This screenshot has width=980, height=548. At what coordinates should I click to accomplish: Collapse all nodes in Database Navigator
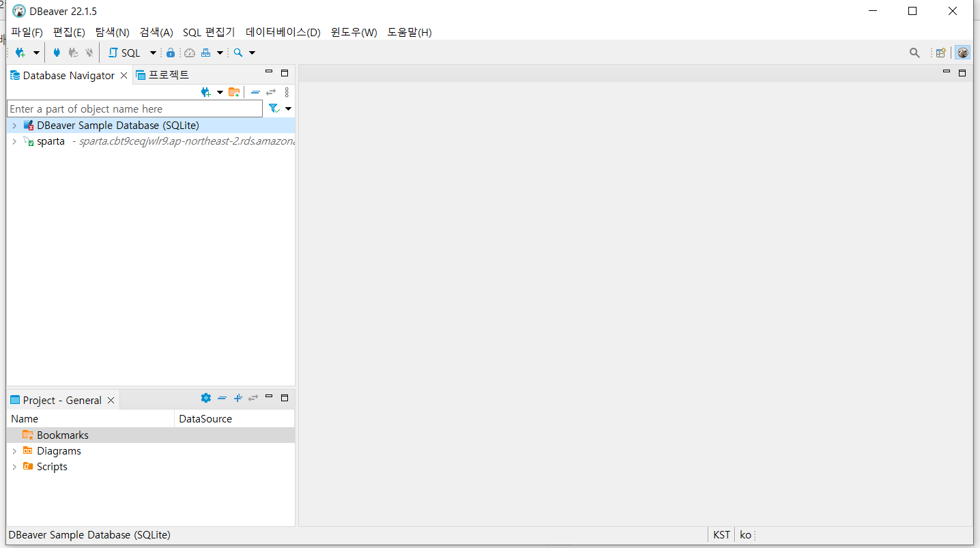pyautogui.click(x=255, y=92)
